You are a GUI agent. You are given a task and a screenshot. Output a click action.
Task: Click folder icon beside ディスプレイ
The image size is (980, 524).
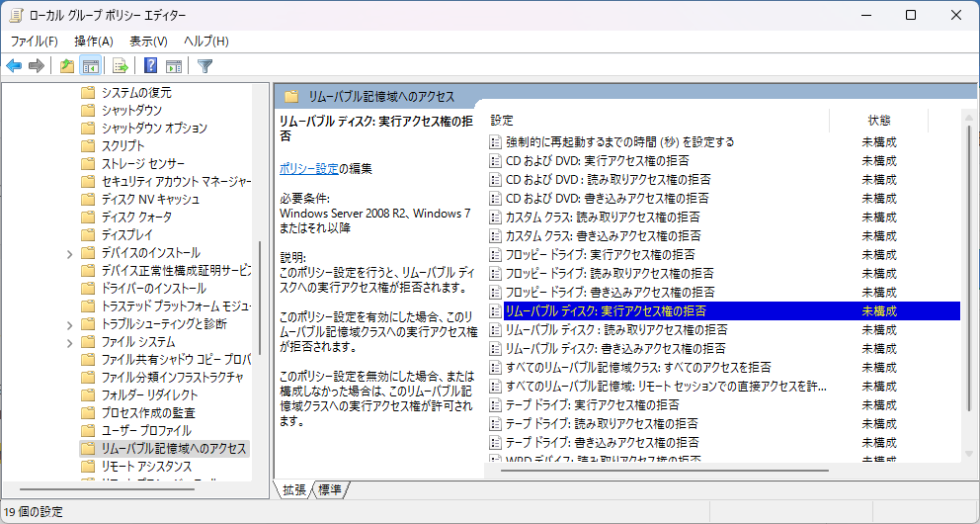88,235
